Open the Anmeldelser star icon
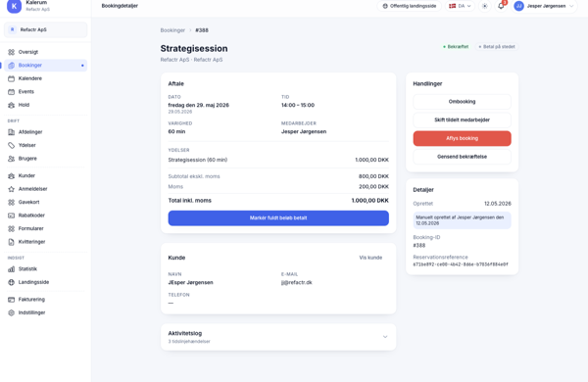Image resolution: width=588 pixels, height=382 pixels. click(x=11, y=189)
